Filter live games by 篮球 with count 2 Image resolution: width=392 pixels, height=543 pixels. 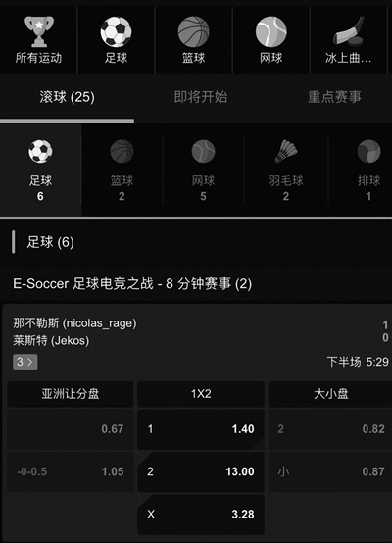point(122,170)
